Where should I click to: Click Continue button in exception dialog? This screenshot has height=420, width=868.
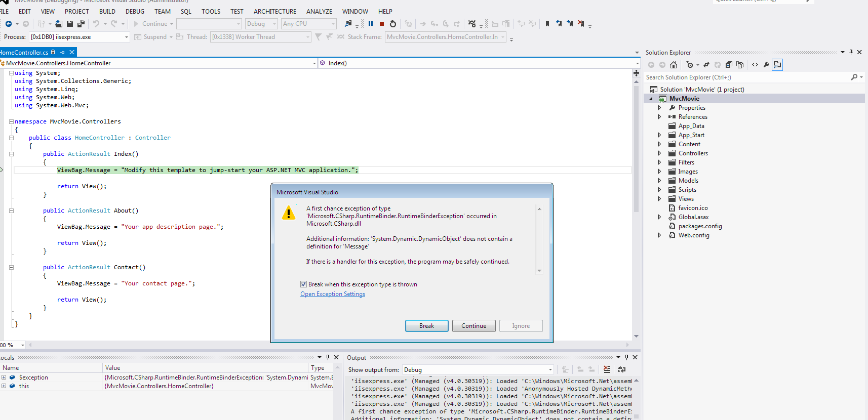(x=474, y=326)
